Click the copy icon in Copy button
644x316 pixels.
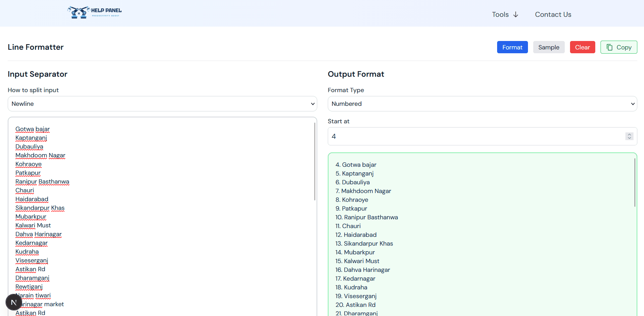610,47
